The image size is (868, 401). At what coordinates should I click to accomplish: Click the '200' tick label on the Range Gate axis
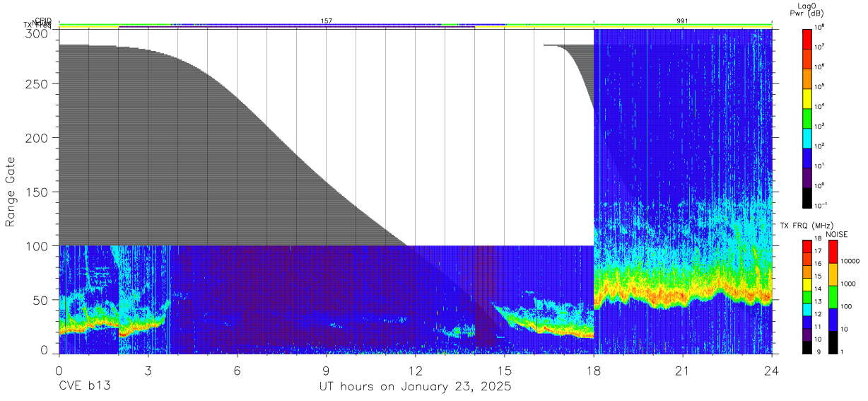(38, 138)
